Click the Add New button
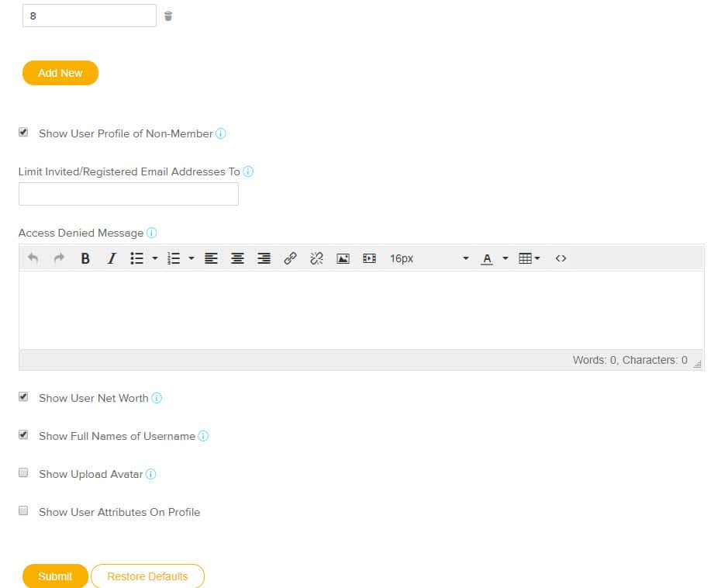Viewport: 728px width, 588px height. (x=60, y=73)
